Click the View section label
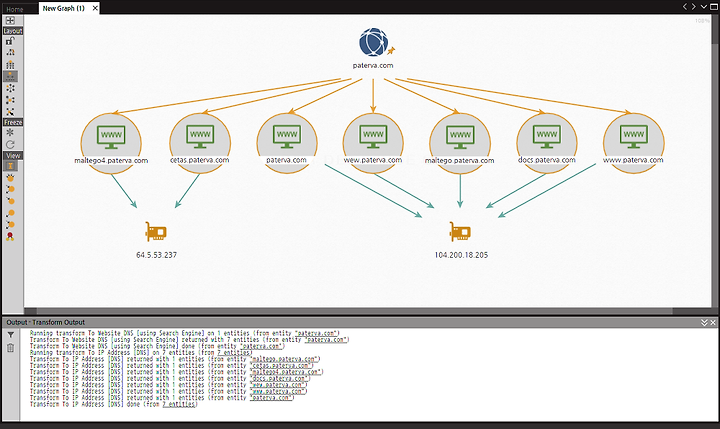The image size is (720, 429). coord(13,156)
